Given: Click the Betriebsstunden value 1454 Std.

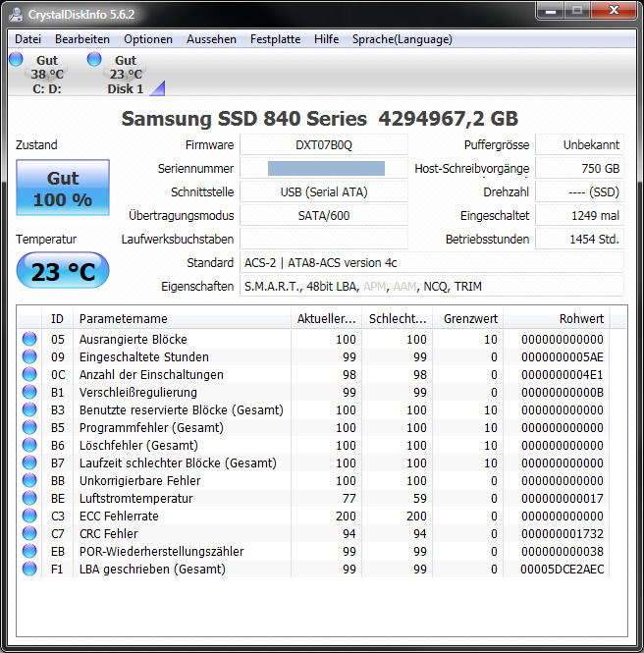Looking at the screenshot, I should point(579,240).
